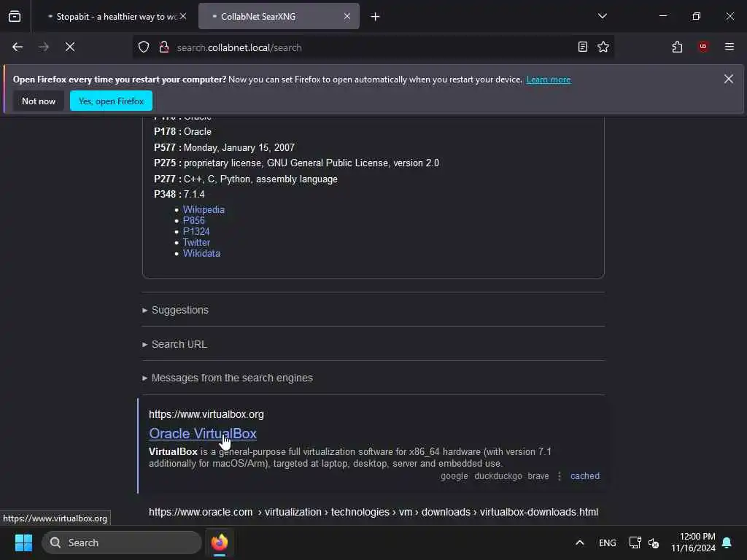Open uBlock Origin extension icon
The height and width of the screenshot is (560, 747).
703,47
